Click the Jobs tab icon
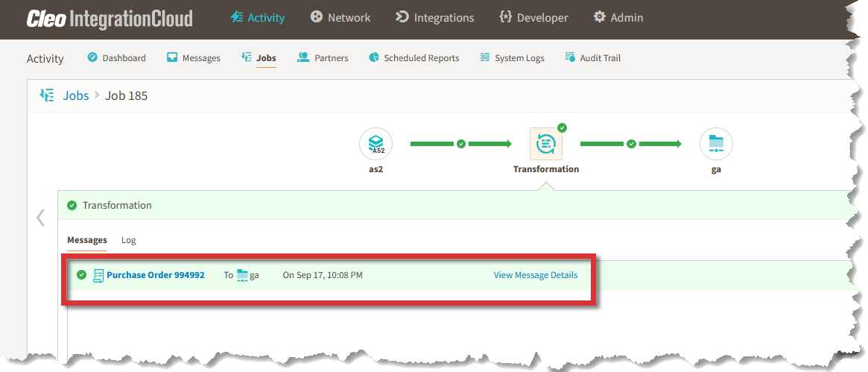Image resolution: width=868 pixels, height=372 pixels. [x=247, y=57]
